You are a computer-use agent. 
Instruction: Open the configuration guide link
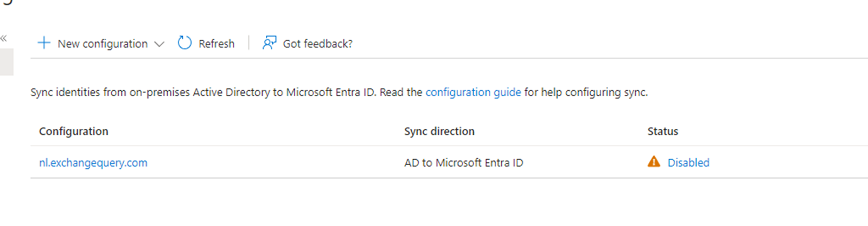pyautogui.click(x=473, y=92)
